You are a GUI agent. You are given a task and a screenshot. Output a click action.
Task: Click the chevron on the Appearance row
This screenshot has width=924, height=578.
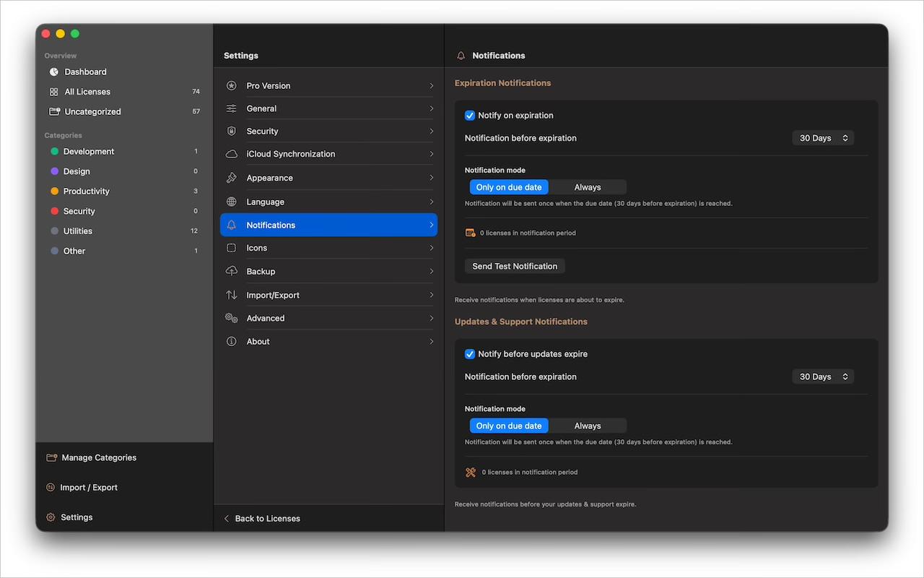[432, 178]
